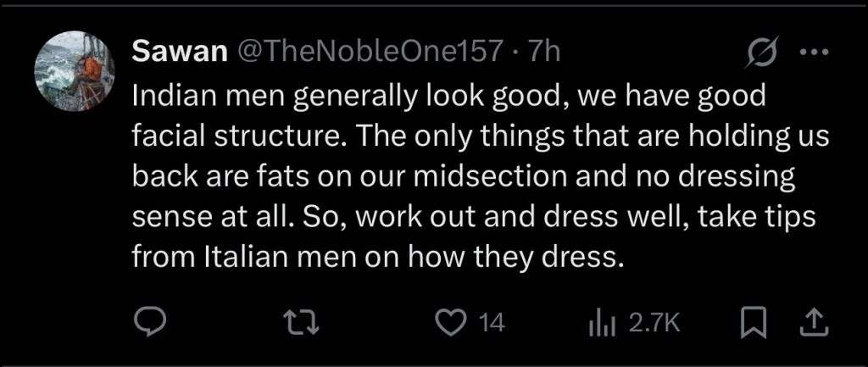Open the three-dot more options menu
The image size is (868, 367).
pos(813,53)
